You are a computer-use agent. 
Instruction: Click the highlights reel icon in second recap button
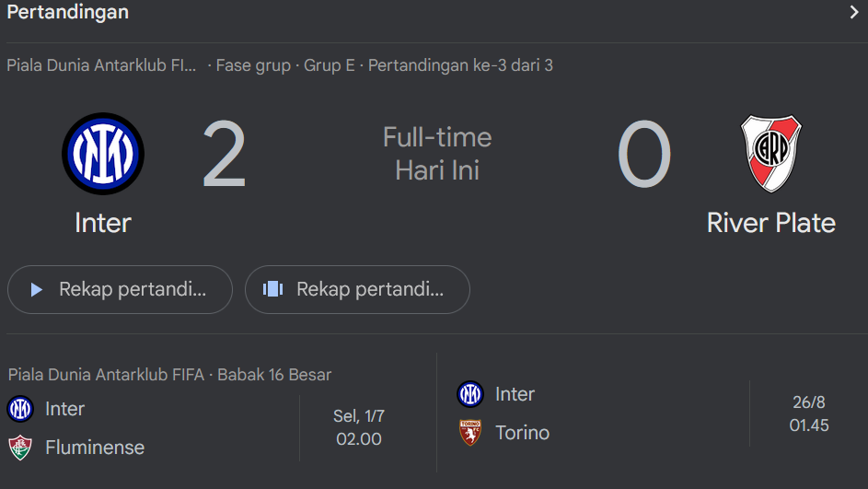tap(272, 289)
